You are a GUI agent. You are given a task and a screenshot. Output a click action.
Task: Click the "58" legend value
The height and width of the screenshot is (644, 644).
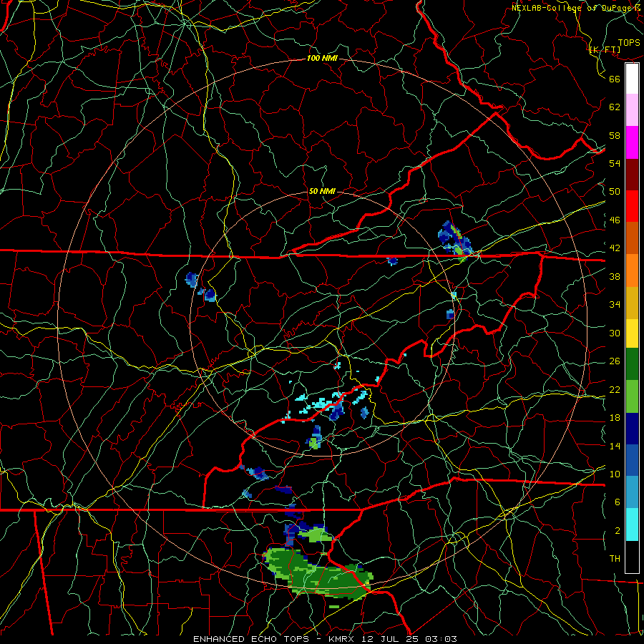615,135
